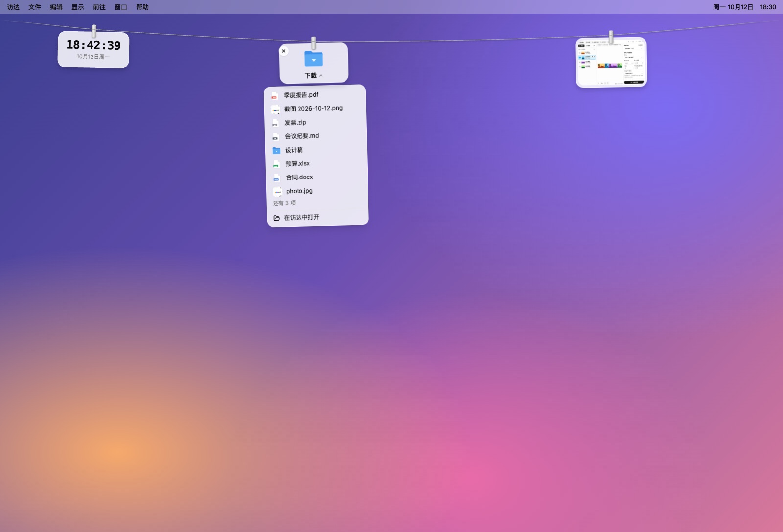Open the 文件 menu

coord(35,7)
